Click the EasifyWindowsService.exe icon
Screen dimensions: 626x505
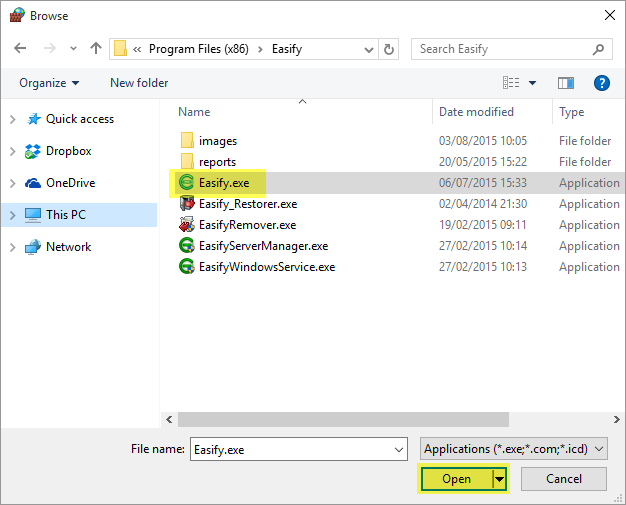186,267
